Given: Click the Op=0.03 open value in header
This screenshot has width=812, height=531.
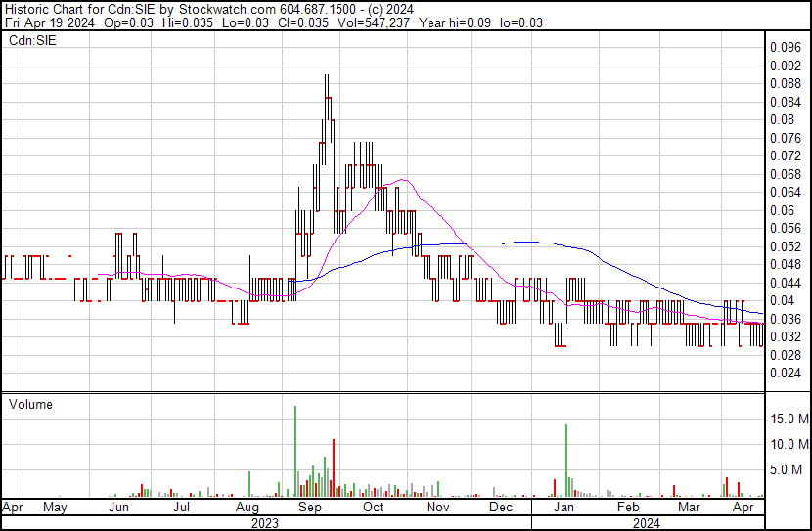Looking at the screenshot, I should [x=128, y=22].
